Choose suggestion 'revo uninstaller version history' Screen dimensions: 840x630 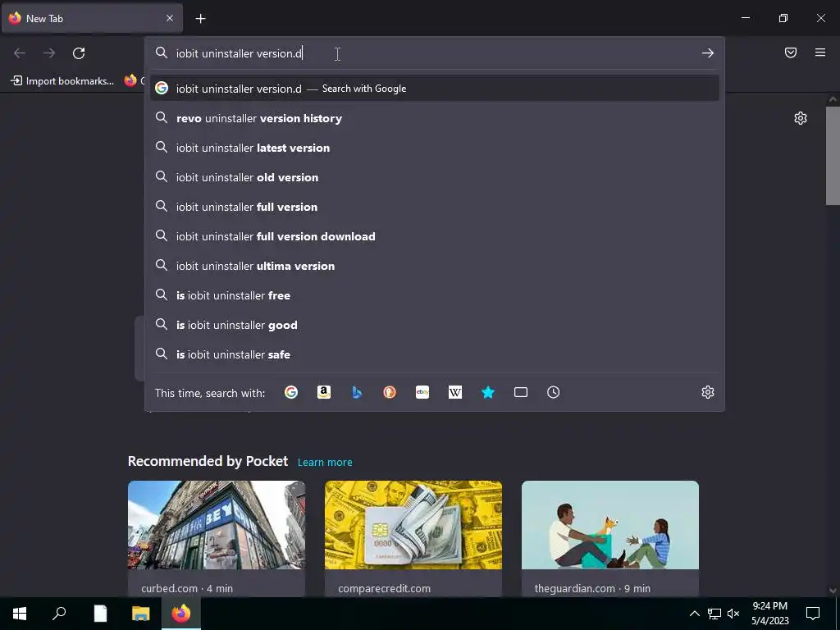(x=435, y=118)
